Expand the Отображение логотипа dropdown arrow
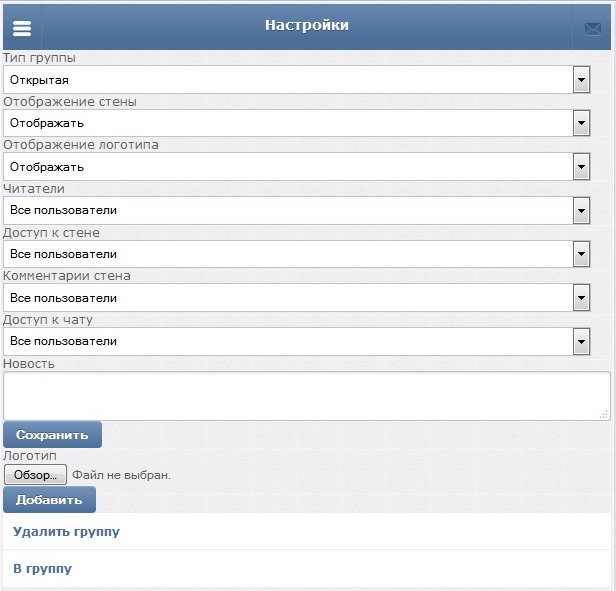 coord(581,167)
